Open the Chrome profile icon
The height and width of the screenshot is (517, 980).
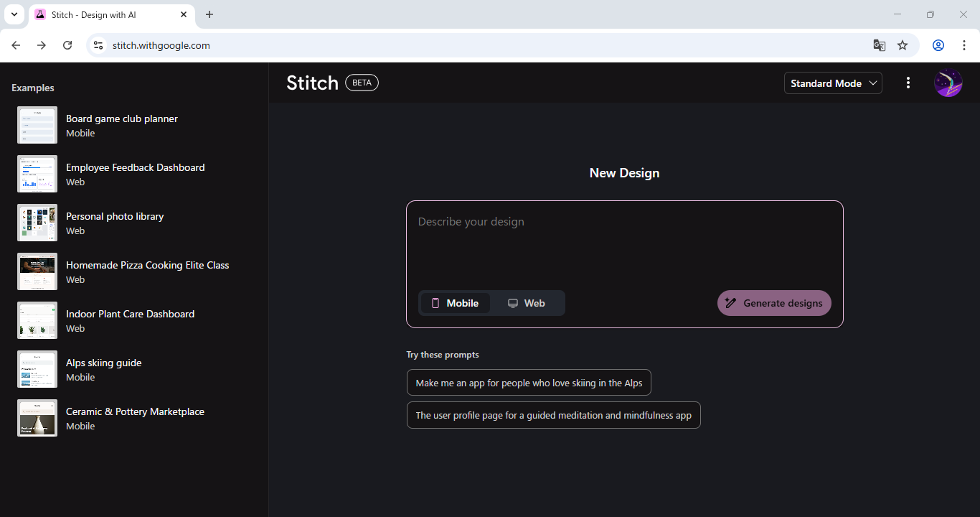click(938, 45)
